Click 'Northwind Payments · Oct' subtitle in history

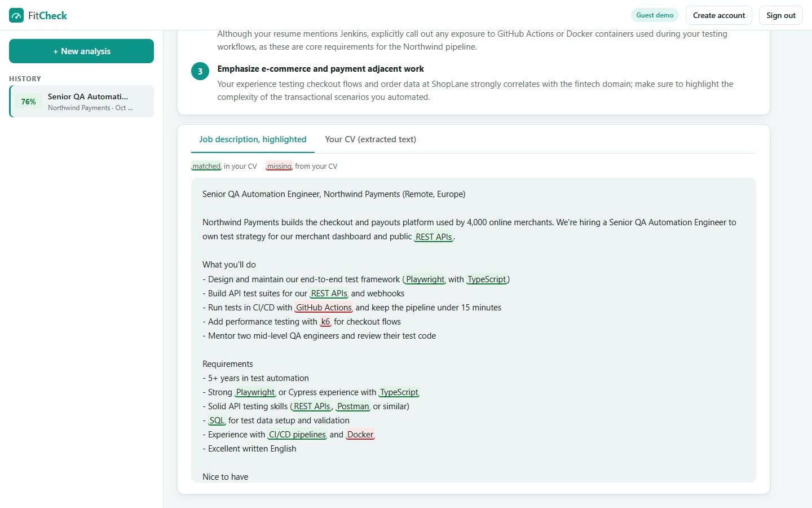click(90, 108)
